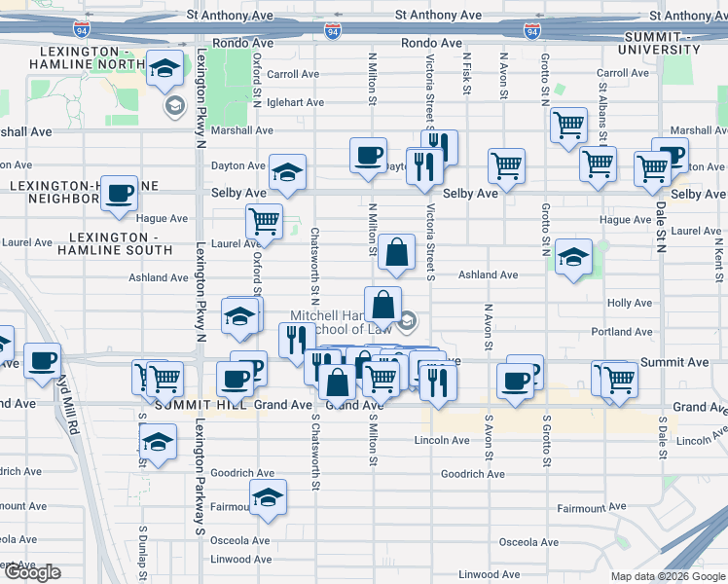Select the shopping cart marker beside Dale St N
Screen dimensions: 728x584
652,171
